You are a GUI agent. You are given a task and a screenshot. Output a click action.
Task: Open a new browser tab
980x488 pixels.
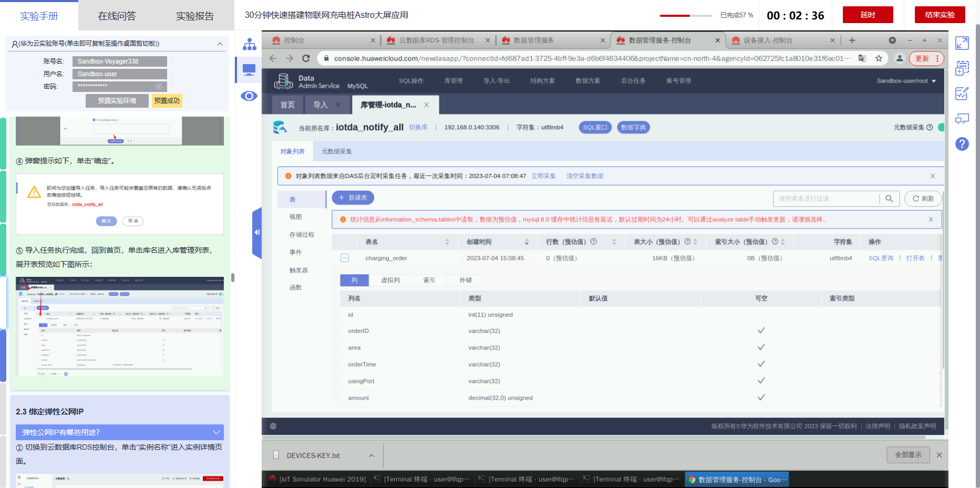852,40
